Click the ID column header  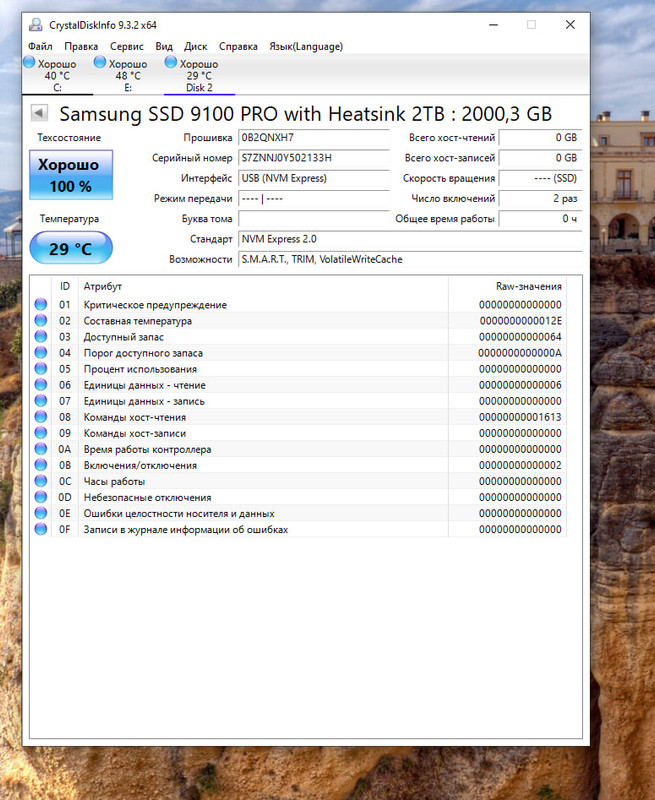65,286
